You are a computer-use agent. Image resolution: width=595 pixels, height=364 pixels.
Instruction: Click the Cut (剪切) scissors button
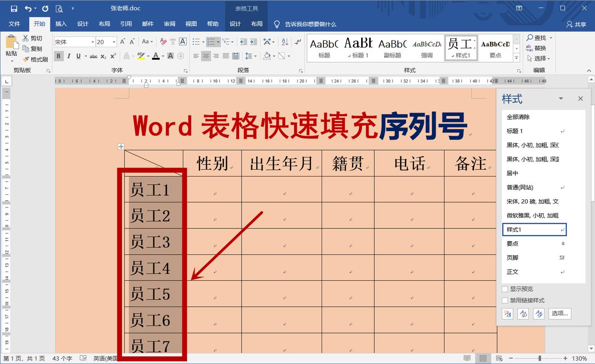click(x=32, y=38)
